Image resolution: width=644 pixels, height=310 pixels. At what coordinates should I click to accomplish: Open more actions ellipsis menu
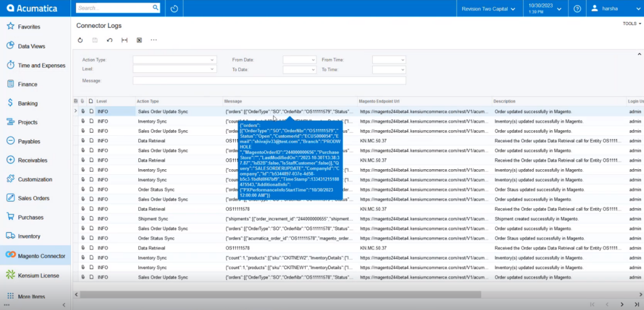(x=153, y=40)
